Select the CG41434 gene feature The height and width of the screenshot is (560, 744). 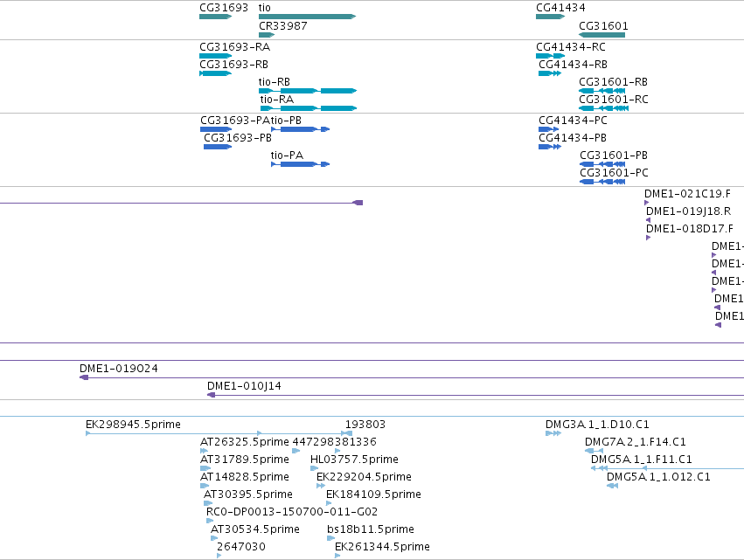tap(551, 17)
